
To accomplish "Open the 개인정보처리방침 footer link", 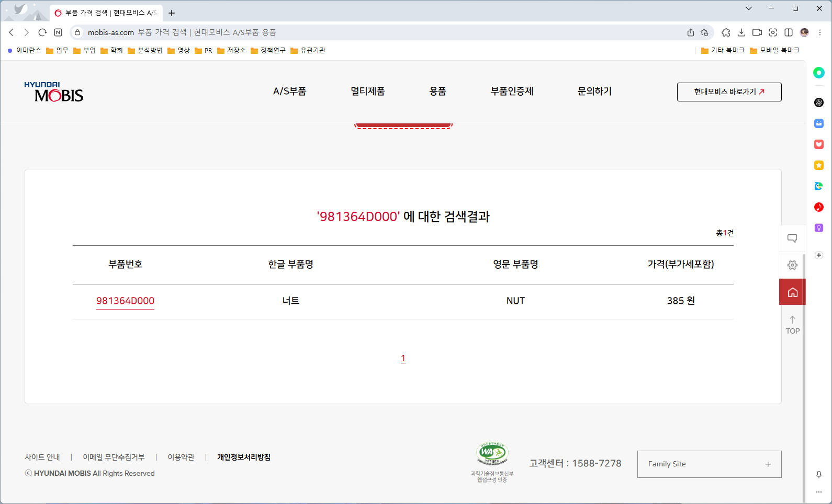I will point(244,457).
